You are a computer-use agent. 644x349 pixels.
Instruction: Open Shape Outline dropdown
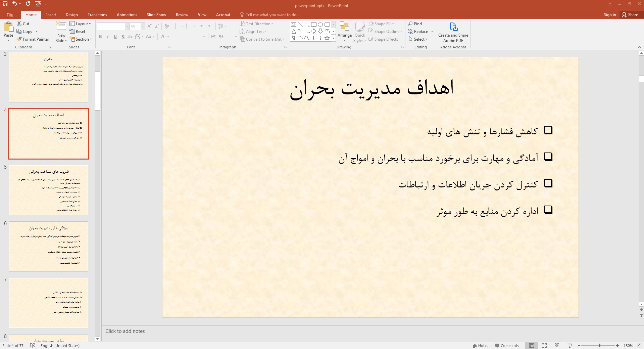pyautogui.click(x=385, y=31)
